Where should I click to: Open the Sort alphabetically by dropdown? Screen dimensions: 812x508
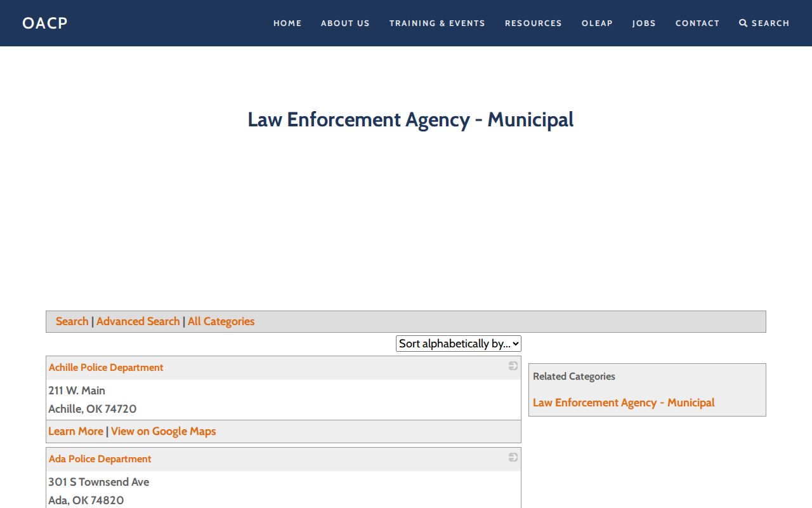(459, 344)
